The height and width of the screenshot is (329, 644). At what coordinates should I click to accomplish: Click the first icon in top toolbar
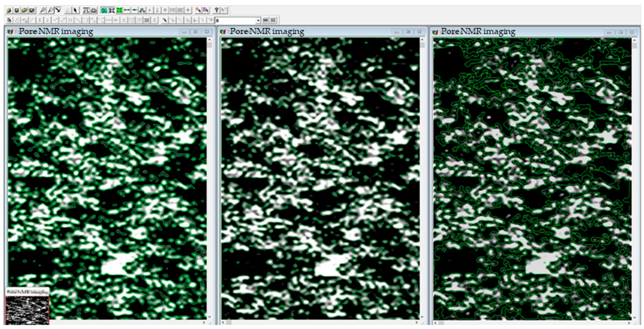point(9,10)
